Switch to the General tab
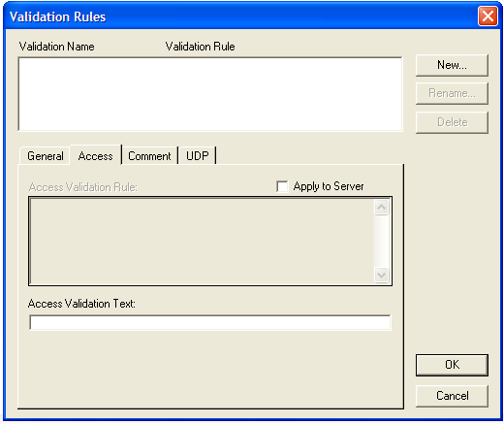 [x=46, y=156]
